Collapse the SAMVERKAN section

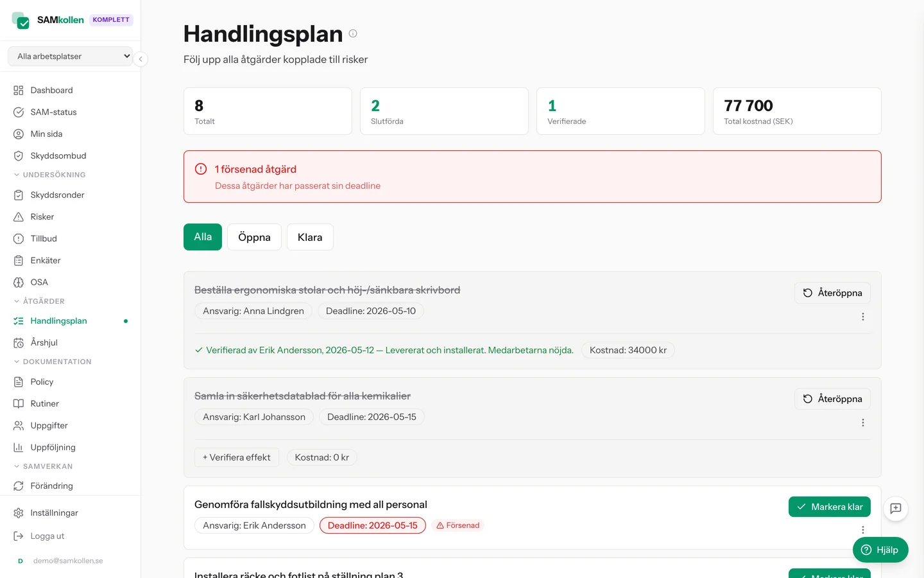(43, 467)
